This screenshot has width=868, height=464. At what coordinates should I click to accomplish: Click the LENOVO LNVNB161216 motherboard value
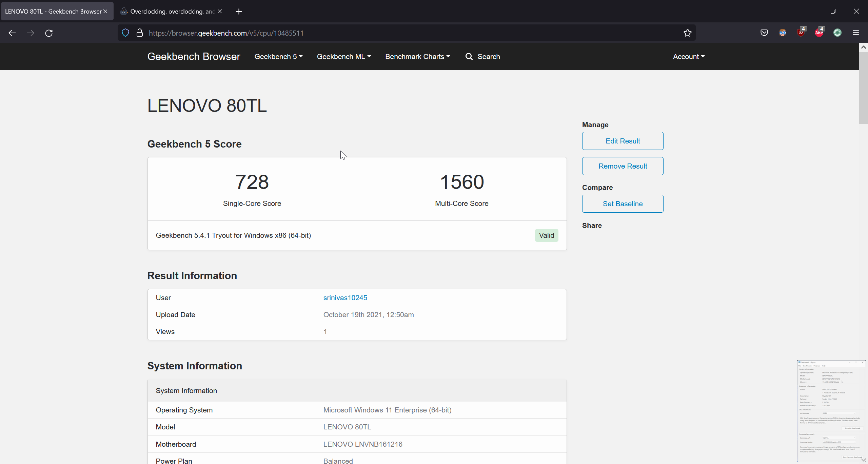coord(363,444)
